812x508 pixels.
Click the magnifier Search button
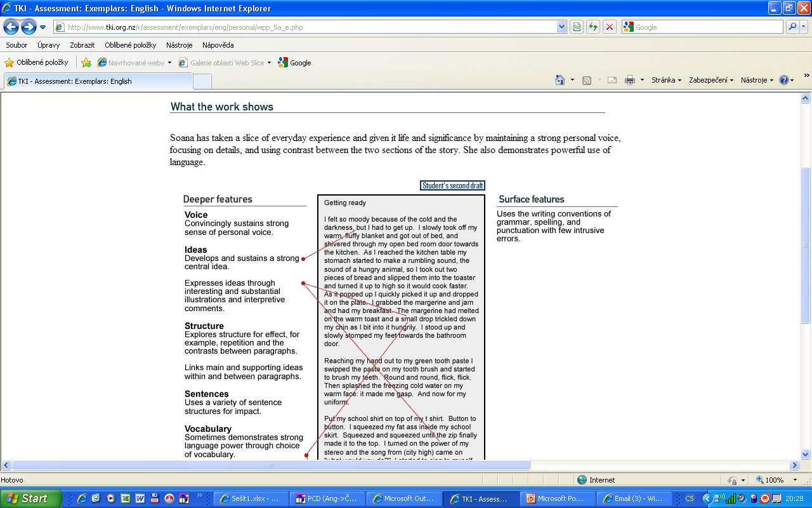(792, 27)
